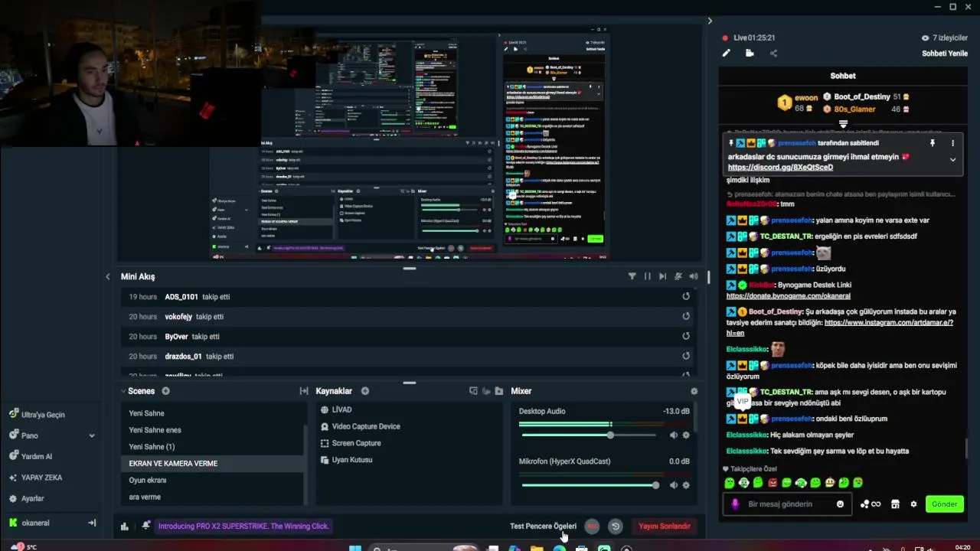Image resolution: width=980 pixels, height=551 pixels.
Task: Mute the Desktop Audio source
Action: (674, 435)
